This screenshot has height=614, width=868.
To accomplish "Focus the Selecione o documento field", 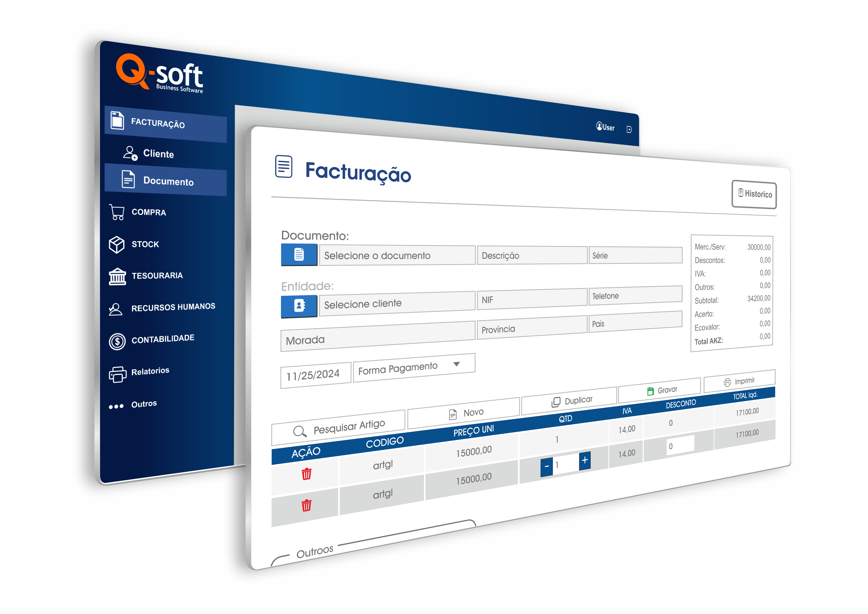I will (x=397, y=255).
